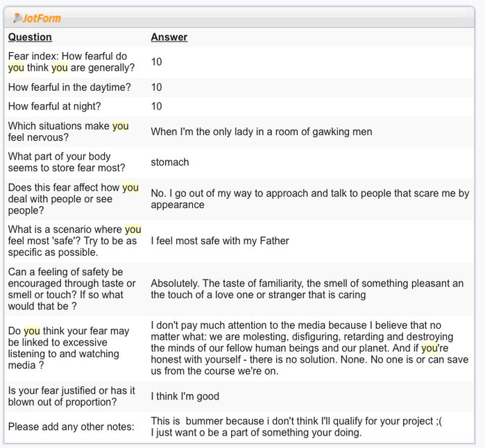The image size is (485, 448).
Task: Click the 'Is your fear justified' question
Action: click(x=71, y=397)
